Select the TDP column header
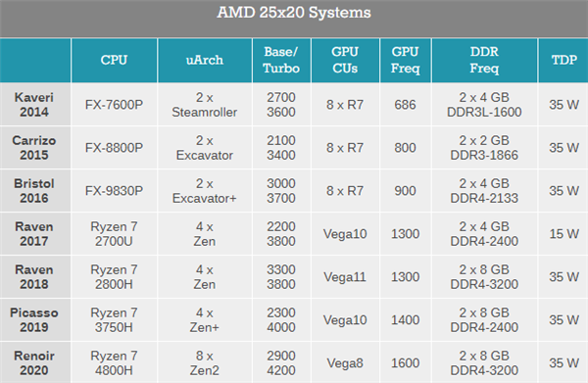 click(x=564, y=60)
